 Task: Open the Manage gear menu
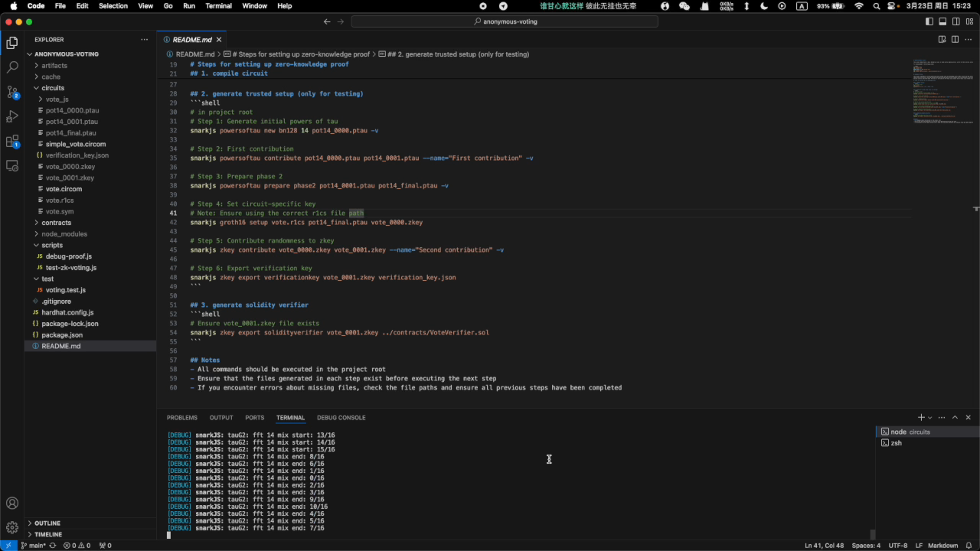(12, 527)
